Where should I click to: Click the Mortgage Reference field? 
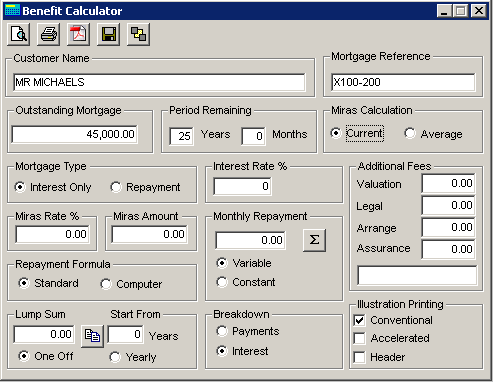coord(403,82)
